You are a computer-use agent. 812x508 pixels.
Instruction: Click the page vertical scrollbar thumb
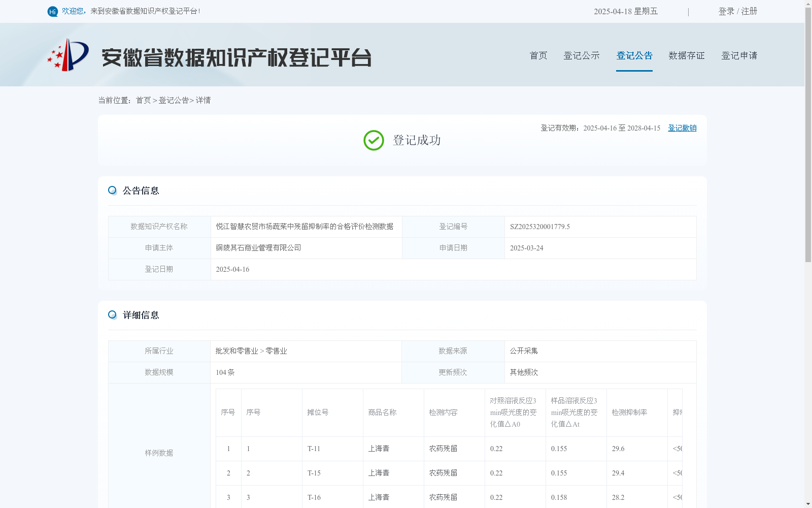(x=808, y=135)
